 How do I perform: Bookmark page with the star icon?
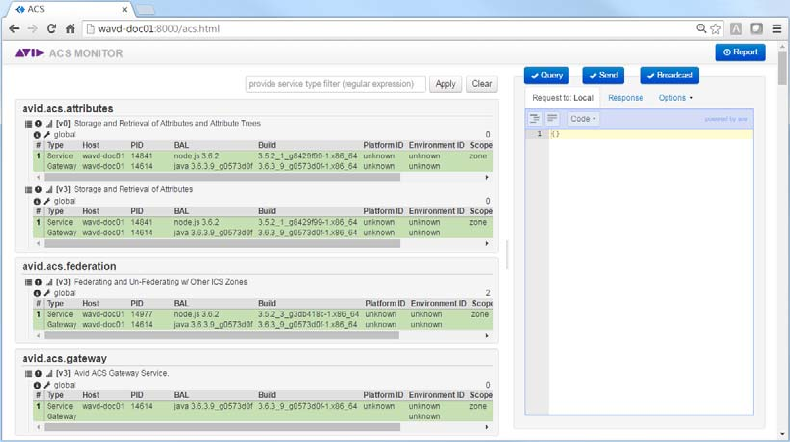(x=715, y=29)
